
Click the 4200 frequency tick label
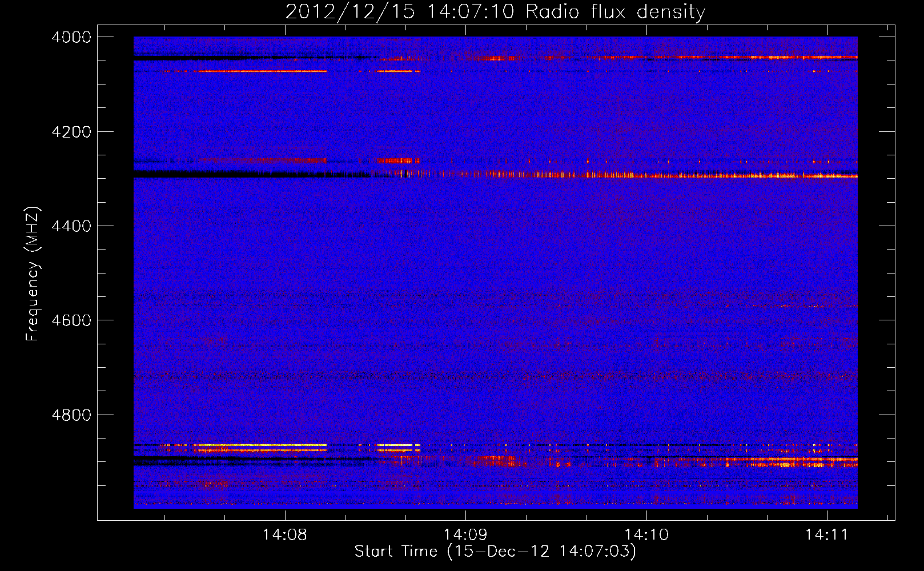[x=71, y=132]
